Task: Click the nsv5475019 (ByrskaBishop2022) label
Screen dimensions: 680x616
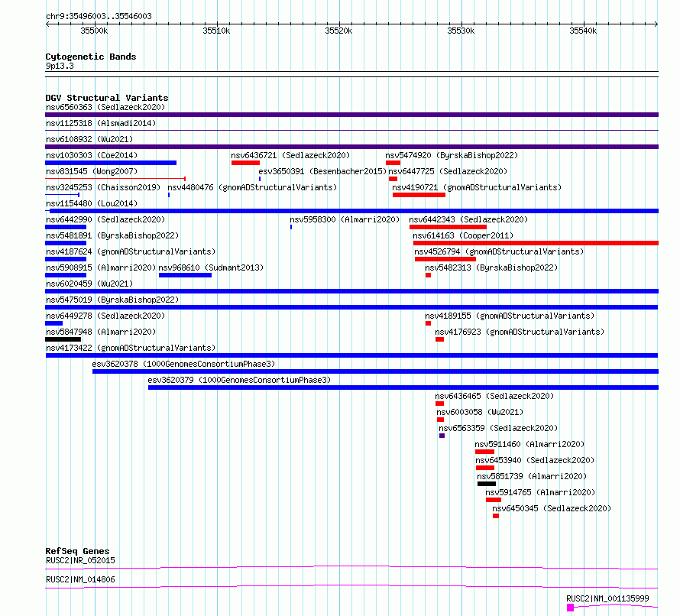Action: [112, 300]
